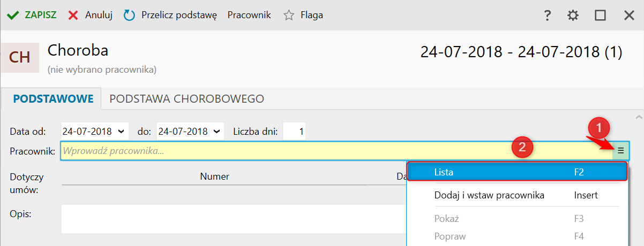Open the Pracownik toolbar menu
644x246 pixels.
(249, 16)
